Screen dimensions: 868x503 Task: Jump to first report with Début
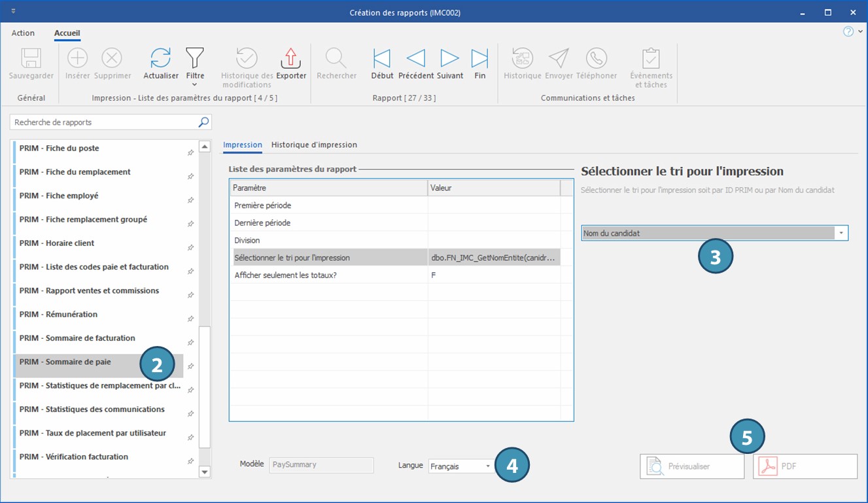point(382,59)
